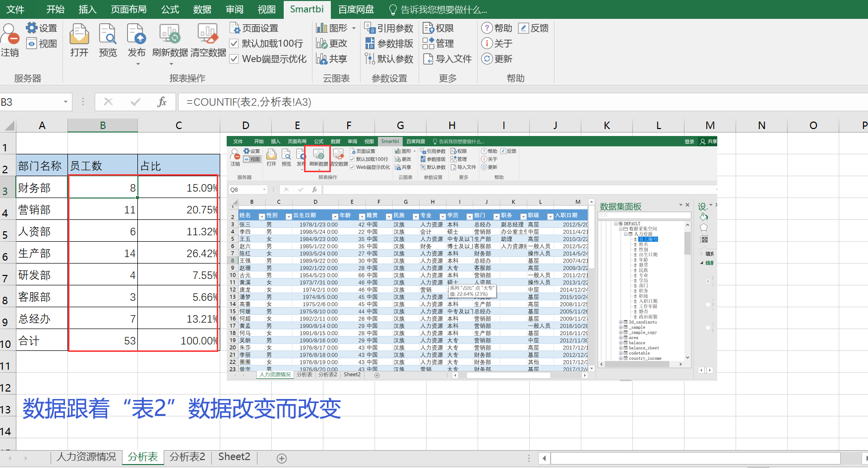Switch to the 百度网盘 ribbon tab
The width and height of the screenshot is (868, 468).
click(x=356, y=9)
